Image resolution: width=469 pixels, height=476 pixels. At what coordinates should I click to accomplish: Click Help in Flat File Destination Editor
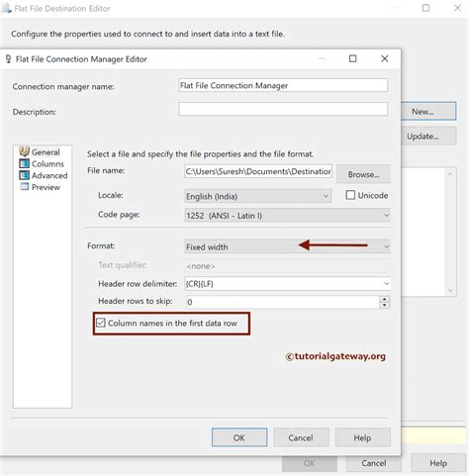[438, 463]
